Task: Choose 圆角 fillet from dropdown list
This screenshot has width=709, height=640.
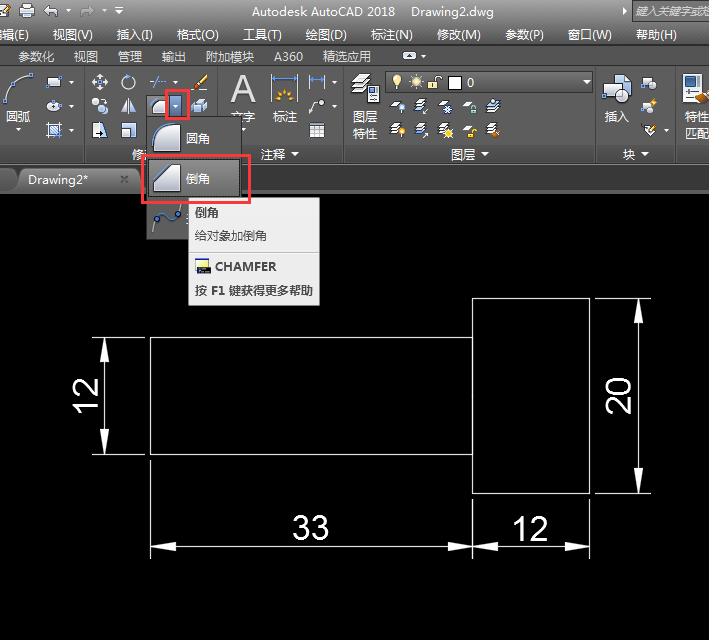Action: (195, 139)
